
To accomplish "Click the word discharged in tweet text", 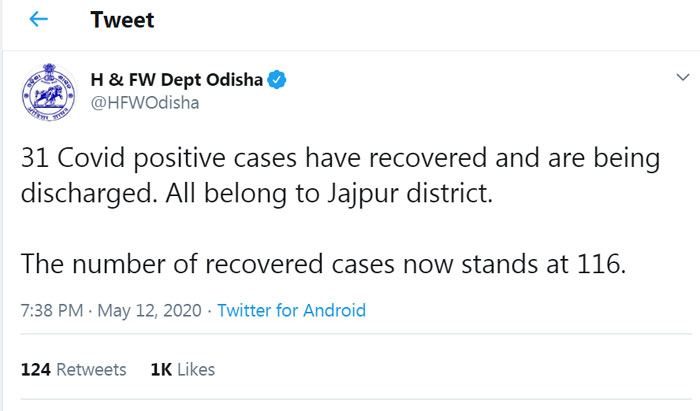I will click(89, 194).
